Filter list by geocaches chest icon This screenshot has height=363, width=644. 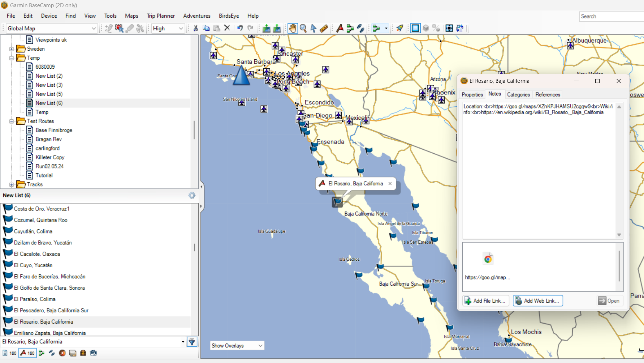point(83,353)
